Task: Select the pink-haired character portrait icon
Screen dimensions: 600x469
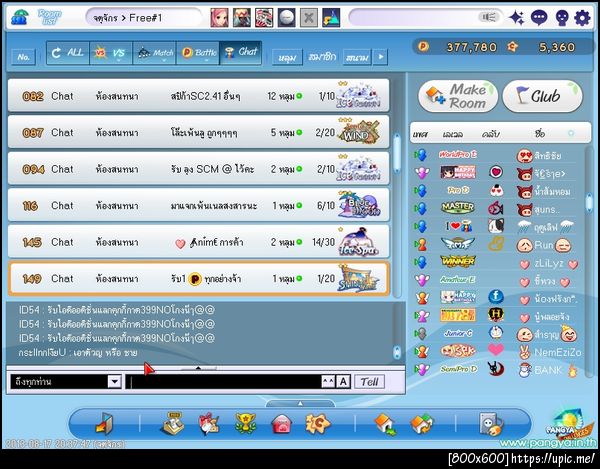Action: 219,18
